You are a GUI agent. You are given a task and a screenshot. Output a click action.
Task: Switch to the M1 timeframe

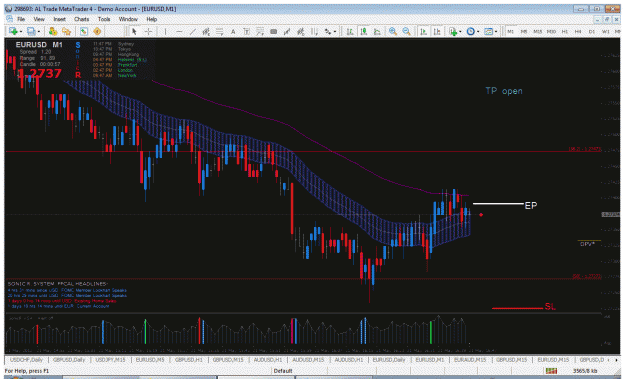(511, 31)
